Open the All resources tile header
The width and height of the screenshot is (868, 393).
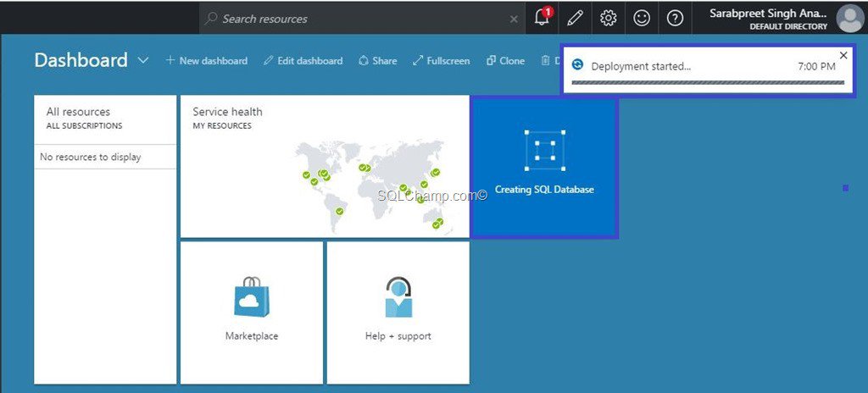78,112
